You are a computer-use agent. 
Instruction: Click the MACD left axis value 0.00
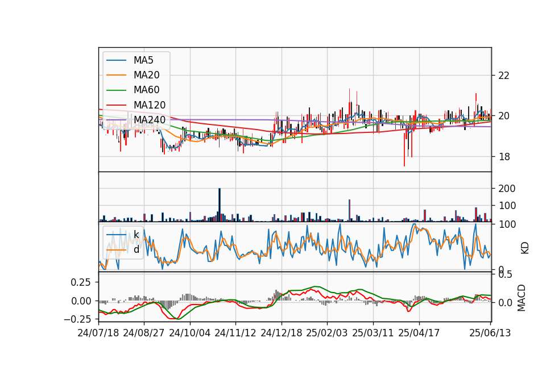pos(81,301)
